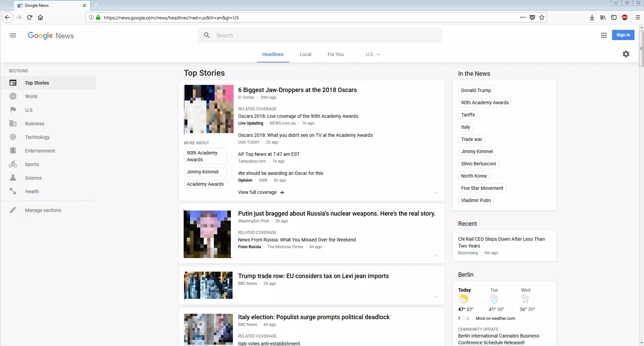The height and width of the screenshot is (346, 644).
Task: Open page actions three-dot menu
Action: coord(522,17)
